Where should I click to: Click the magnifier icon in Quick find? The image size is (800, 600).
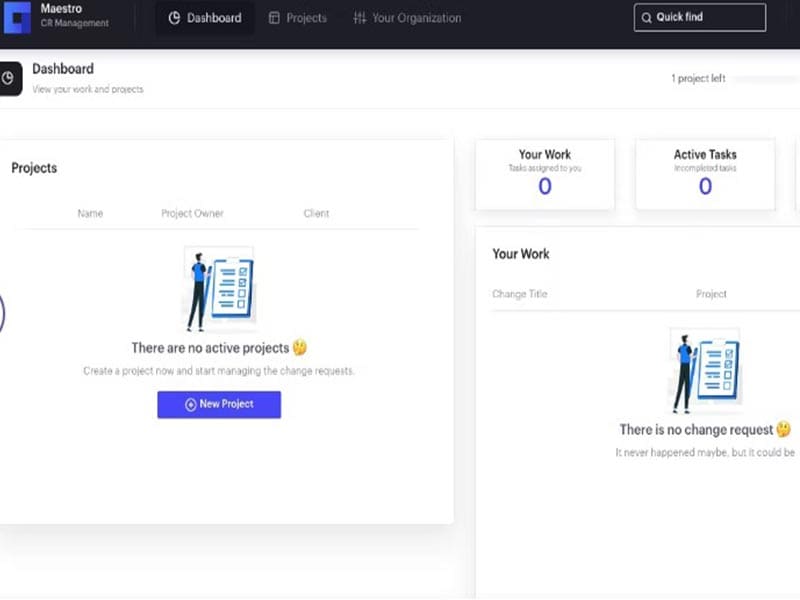pyautogui.click(x=646, y=18)
